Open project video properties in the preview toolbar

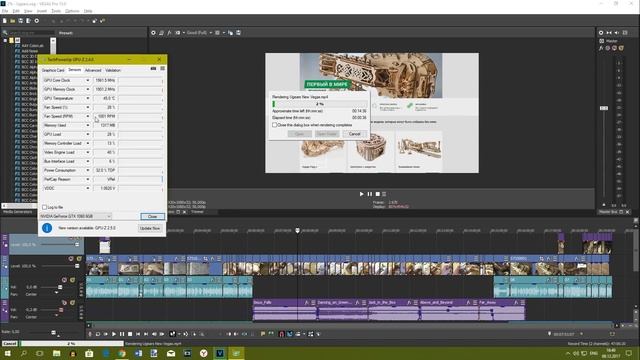point(153,33)
